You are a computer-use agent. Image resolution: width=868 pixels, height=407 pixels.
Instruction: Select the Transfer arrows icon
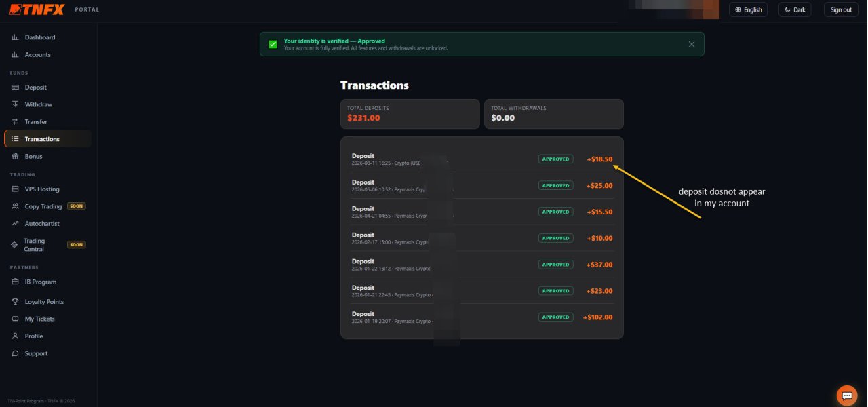pyautogui.click(x=15, y=122)
